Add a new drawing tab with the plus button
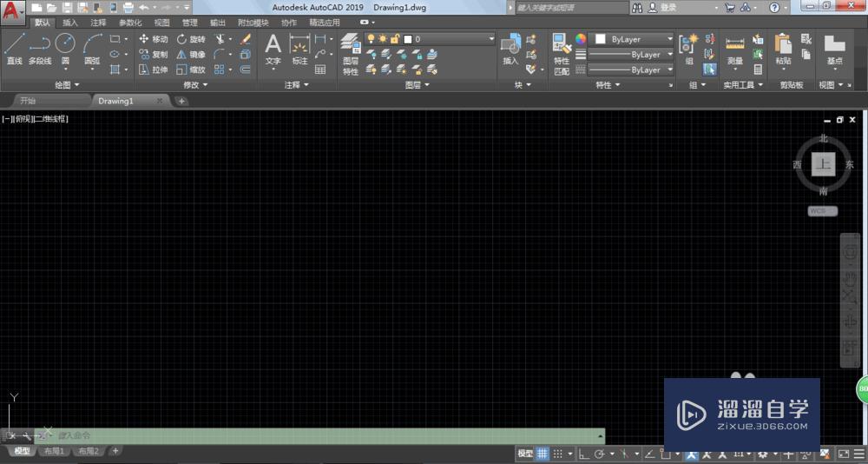The height and width of the screenshot is (464, 868). [x=181, y=101]
